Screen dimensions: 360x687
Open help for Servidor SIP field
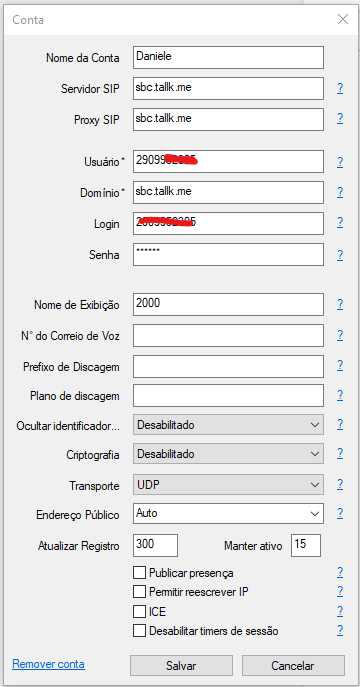(340, 89)
